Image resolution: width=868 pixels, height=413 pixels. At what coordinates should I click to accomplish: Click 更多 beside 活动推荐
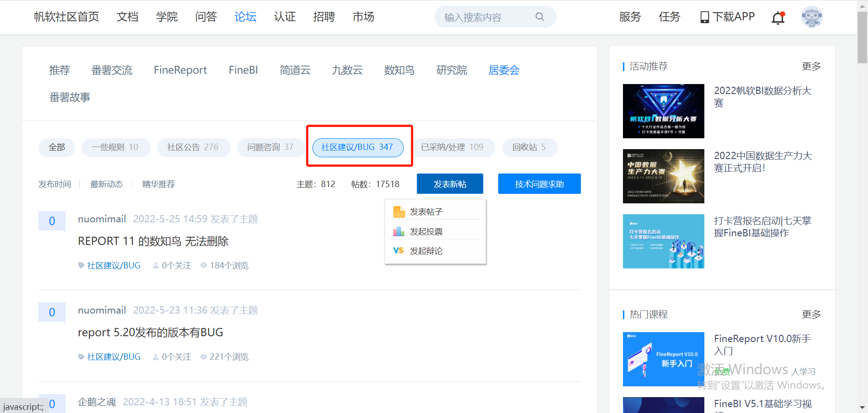(811, 66)
